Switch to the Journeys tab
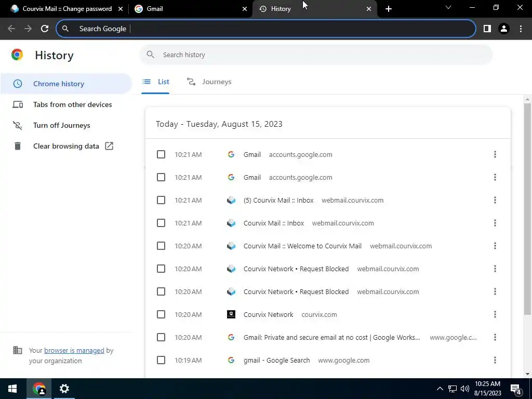This screenshot has width=532, height=399. 209,82
